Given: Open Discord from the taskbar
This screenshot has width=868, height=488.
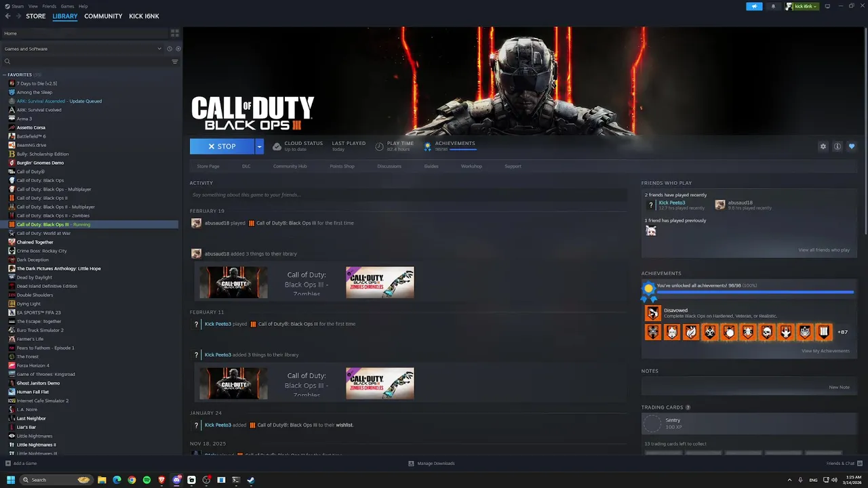Looking at the screenshot, I should coord(176,480).
